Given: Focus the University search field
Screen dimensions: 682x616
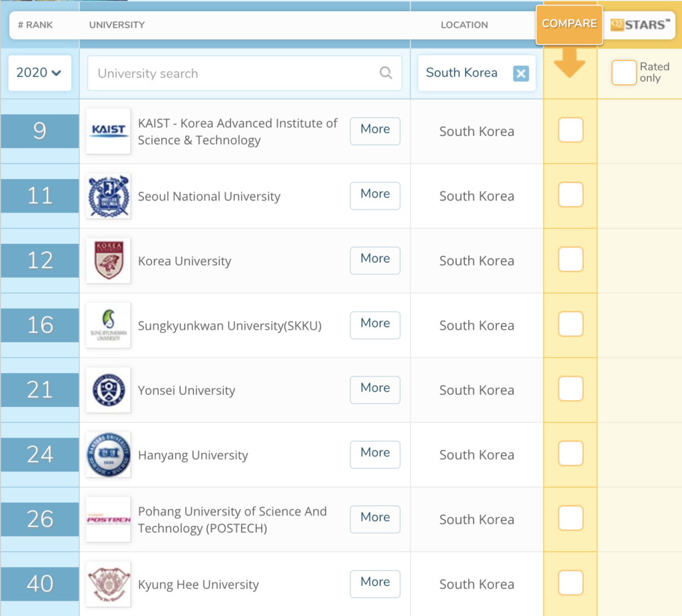Looking at the screenshot, I should click(233, 73).
